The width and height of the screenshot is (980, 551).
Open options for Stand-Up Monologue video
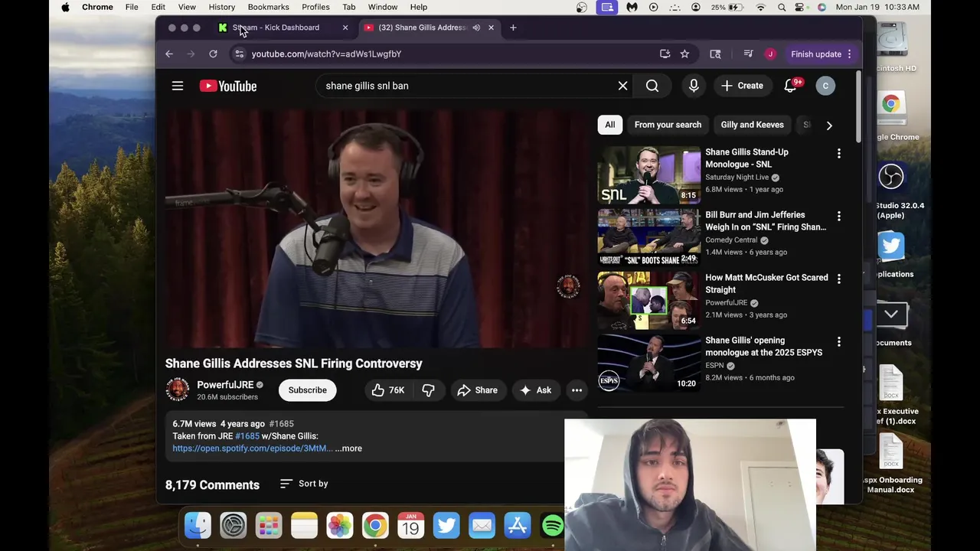838,154
